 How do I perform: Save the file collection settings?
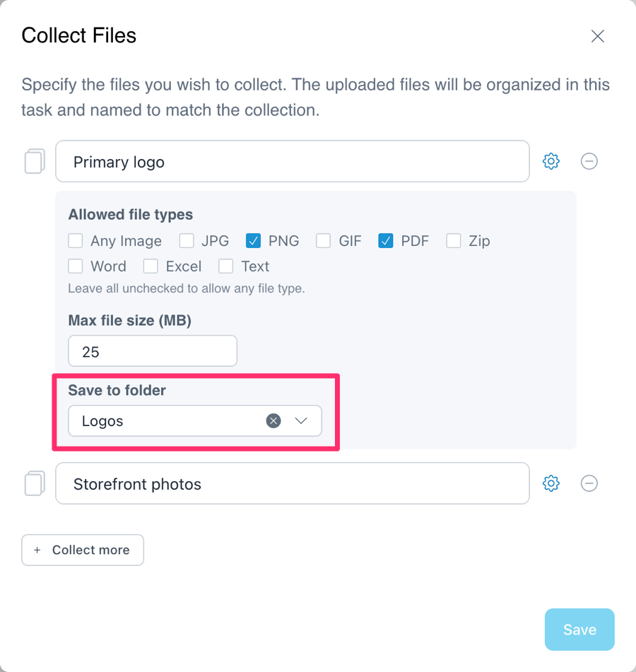pyautogui.click(x=579, y=629)
